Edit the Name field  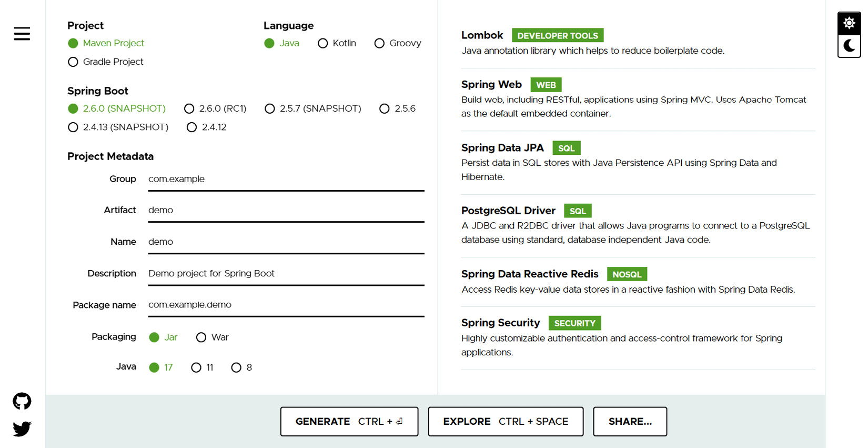[x=286, y=242]
